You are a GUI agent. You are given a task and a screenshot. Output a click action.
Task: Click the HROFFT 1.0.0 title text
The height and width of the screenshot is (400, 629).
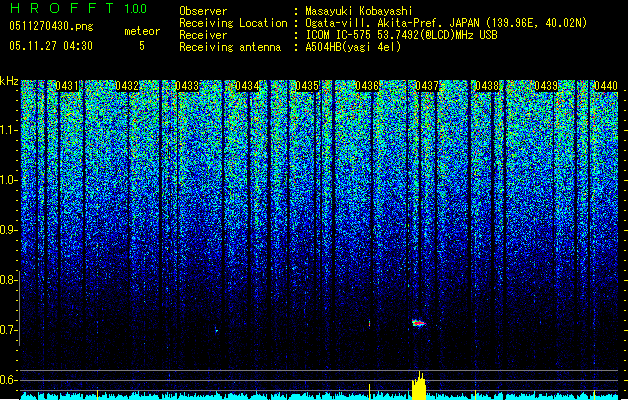[78, 8]
